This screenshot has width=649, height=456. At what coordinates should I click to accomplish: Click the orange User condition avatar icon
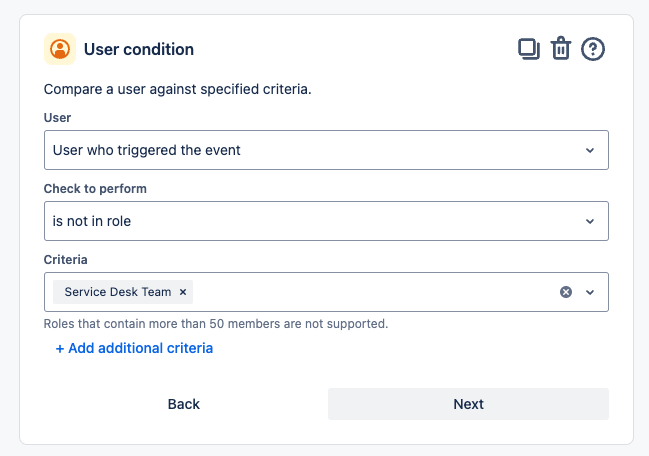(x=61, y=49)
